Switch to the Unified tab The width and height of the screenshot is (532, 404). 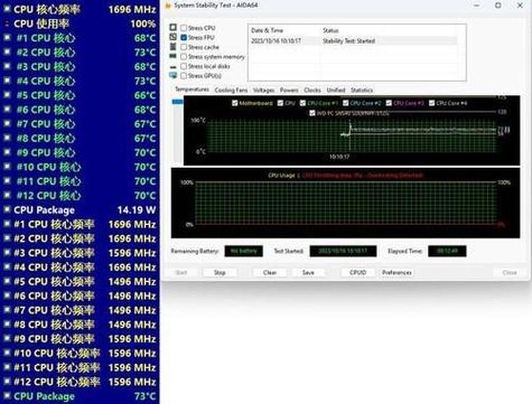point(336,90)
